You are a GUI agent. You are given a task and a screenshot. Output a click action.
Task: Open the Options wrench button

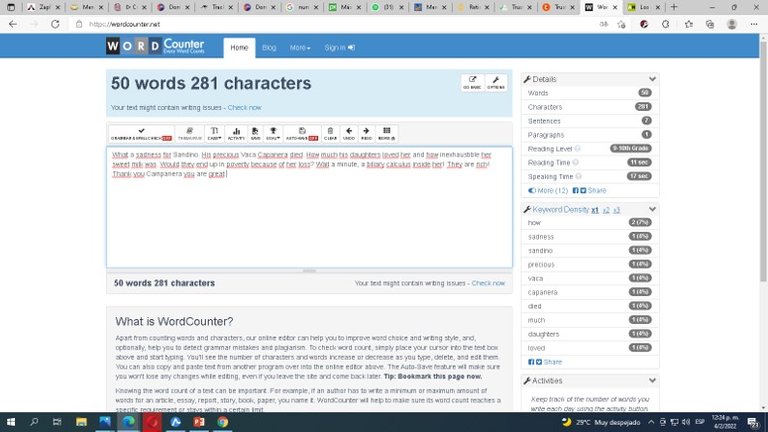pyautogui.click(x=496, y=82)
